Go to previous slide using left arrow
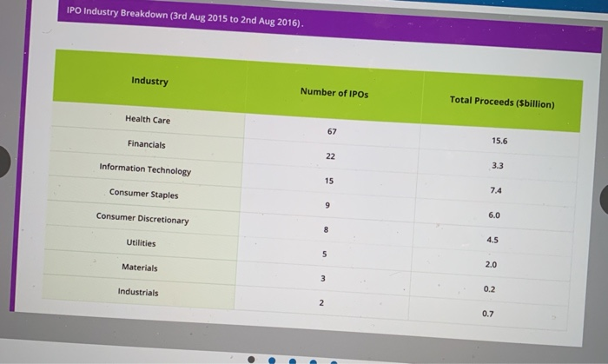 point(3,162)
